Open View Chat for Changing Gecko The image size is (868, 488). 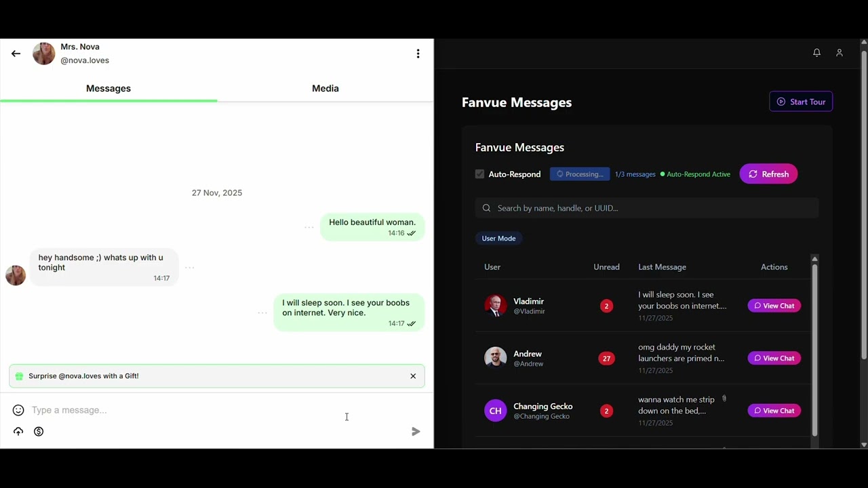point(774,411)
